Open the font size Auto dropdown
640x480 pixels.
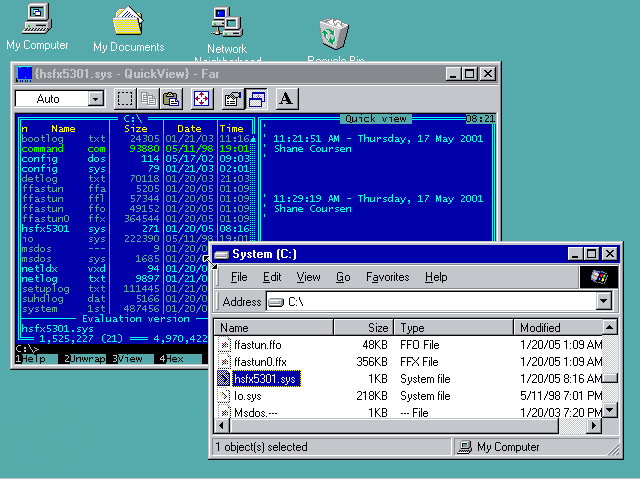point(96,99)
